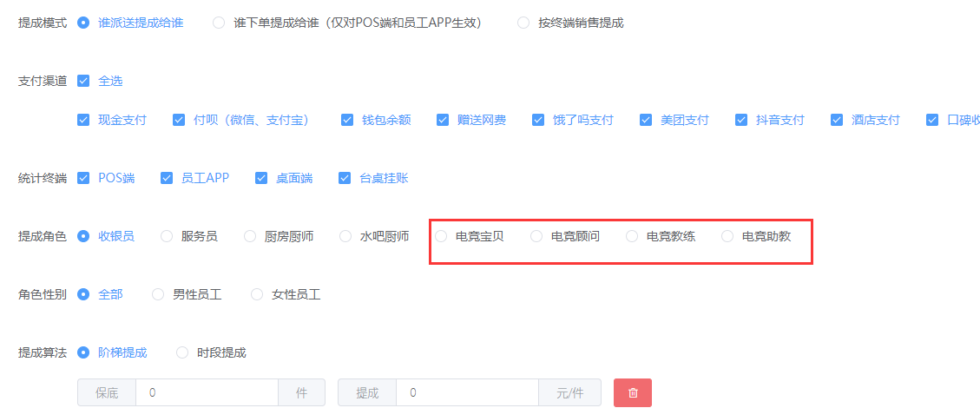The image size is (980, 408).
Task: Choose 厨房厨师 role
Action: (250, 236)
